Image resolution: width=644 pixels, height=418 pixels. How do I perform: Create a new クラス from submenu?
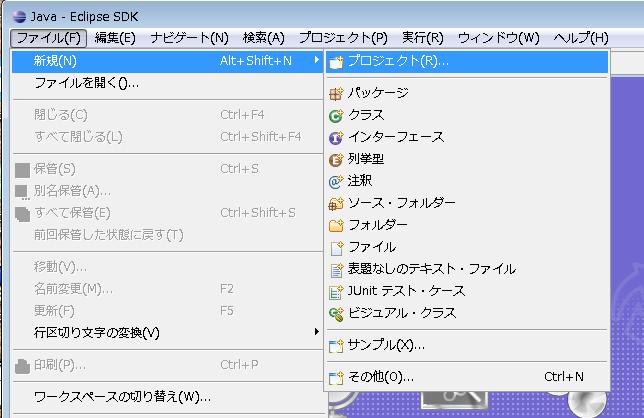coord(467,115)
